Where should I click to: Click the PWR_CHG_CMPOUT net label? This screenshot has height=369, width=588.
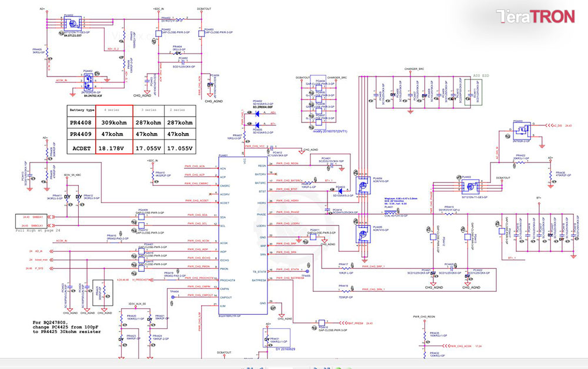point(200,295)
